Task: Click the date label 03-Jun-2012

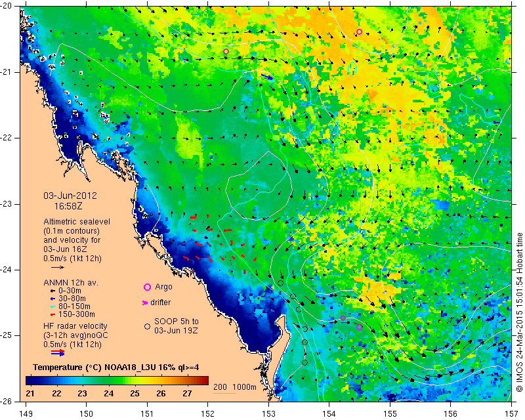Action: pos(70,196)
